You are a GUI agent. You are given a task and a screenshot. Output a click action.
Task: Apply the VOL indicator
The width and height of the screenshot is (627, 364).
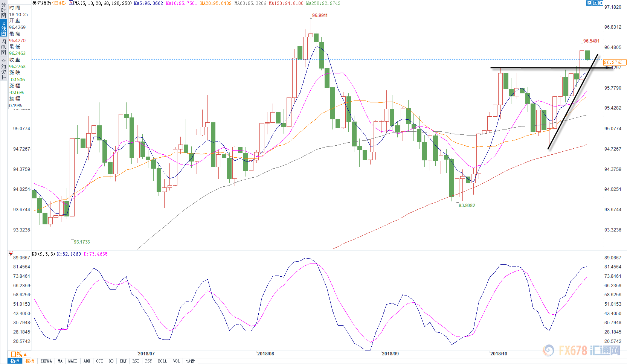point(177,361)
